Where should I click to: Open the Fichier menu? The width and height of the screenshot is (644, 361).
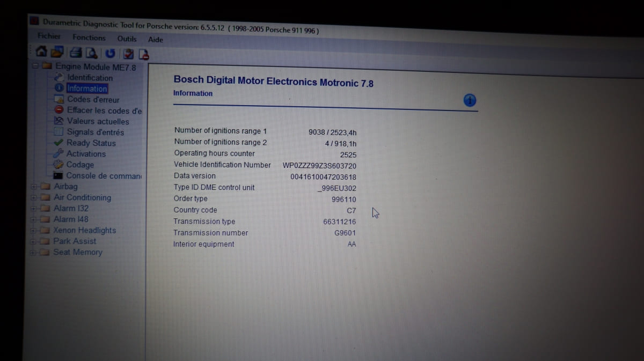tap(49, 36)
